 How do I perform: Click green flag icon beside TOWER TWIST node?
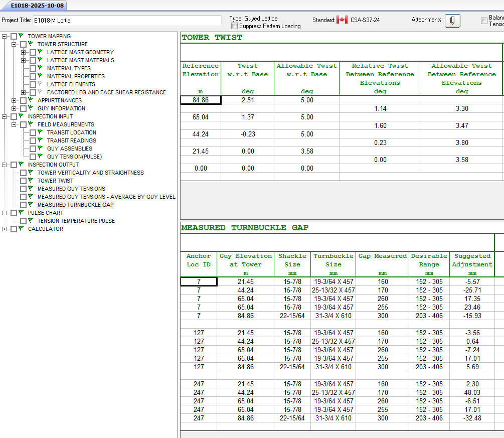pyautogui.click(x=31, y=180)
